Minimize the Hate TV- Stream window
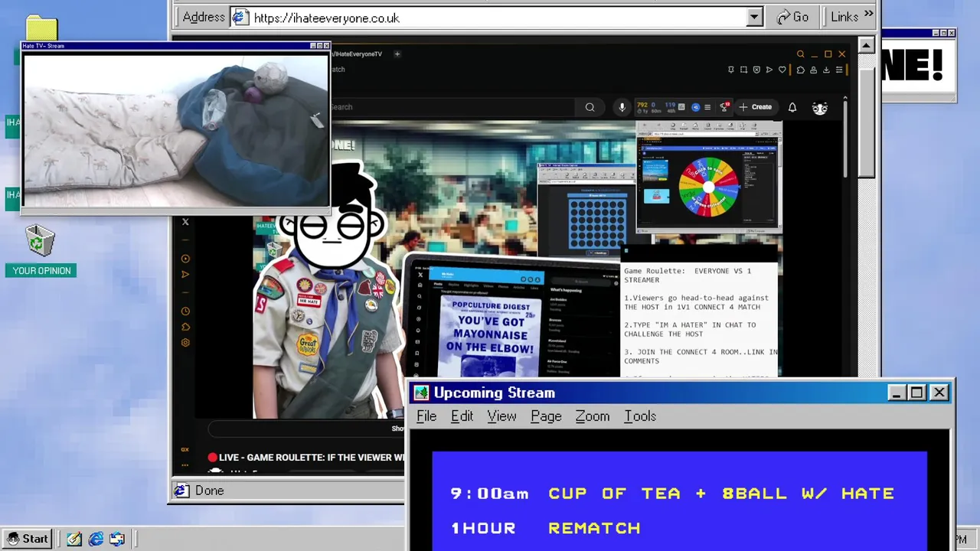The height and width of the screenshot is (551, 980). coord(313,46)
